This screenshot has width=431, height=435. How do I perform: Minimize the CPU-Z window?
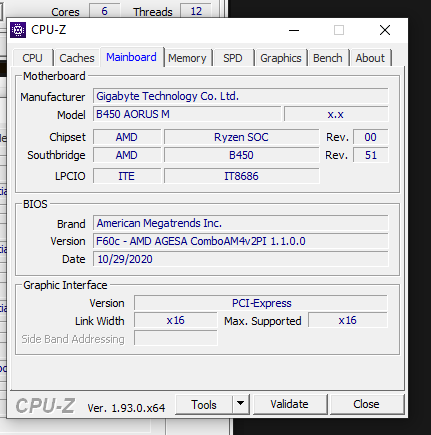tap(294, 30)
